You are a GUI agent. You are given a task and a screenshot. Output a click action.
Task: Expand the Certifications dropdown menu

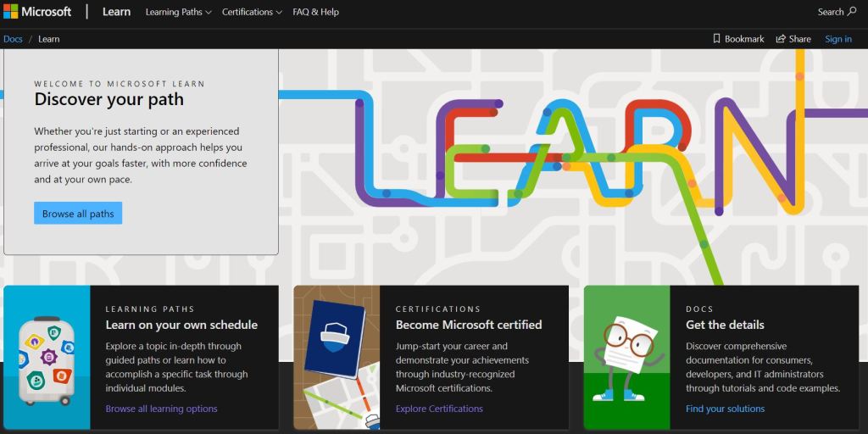(x=252, y=12)
